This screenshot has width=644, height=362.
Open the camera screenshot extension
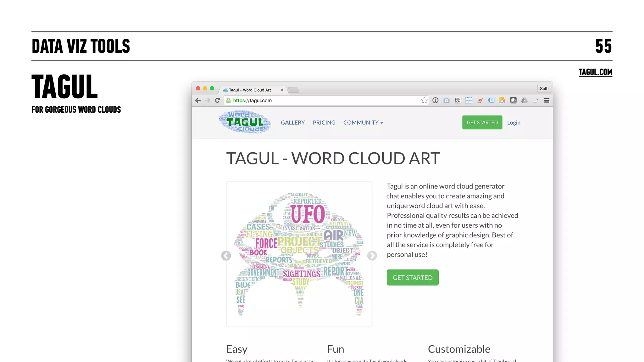[x=447, y=100]
